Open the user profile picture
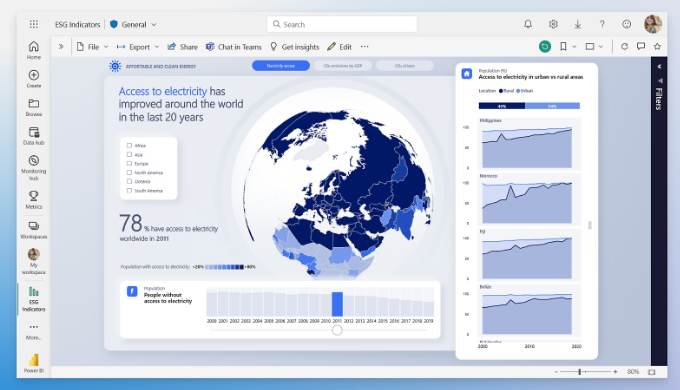This screenshot has height=390, width=680. point(653,24)
